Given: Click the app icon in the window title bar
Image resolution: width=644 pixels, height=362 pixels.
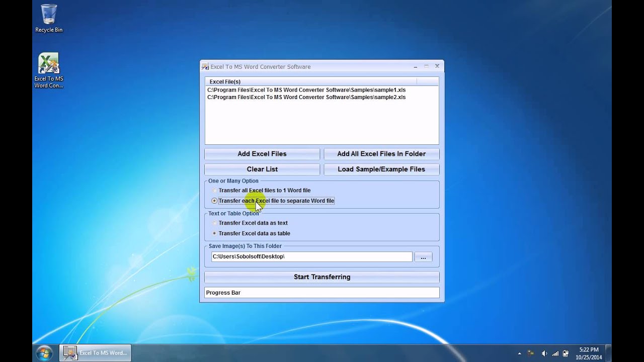Looking at the screenshot, I should (205, 66).
